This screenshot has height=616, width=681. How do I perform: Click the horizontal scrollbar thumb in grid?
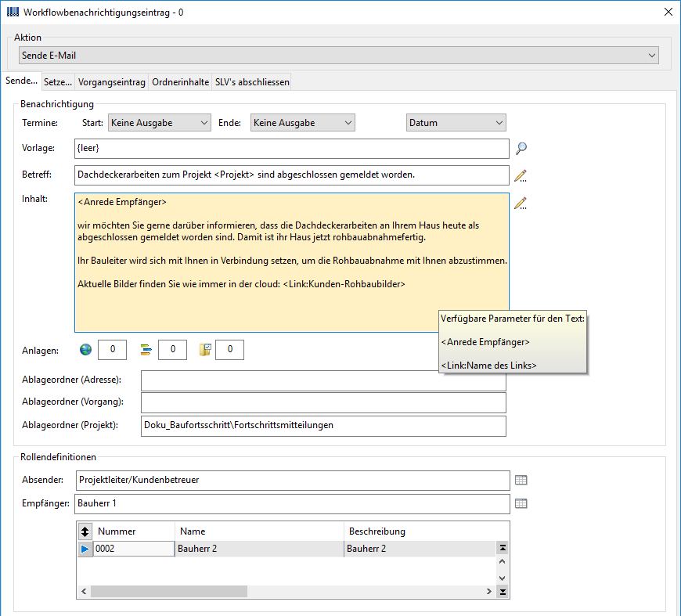(x=169, y=592)
